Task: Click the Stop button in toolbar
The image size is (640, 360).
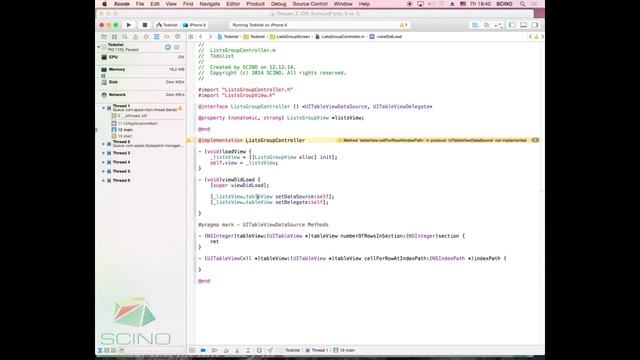Action: point(144,25)
